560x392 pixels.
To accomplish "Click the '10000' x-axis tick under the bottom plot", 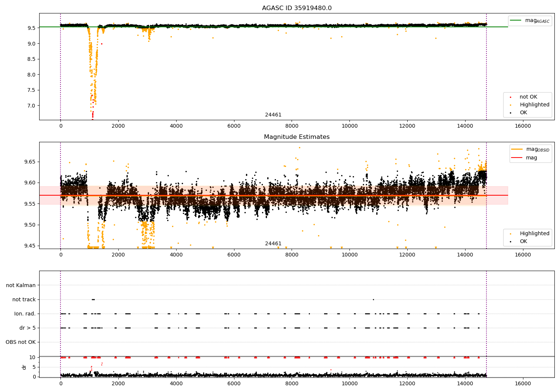I will click(349, 384).
